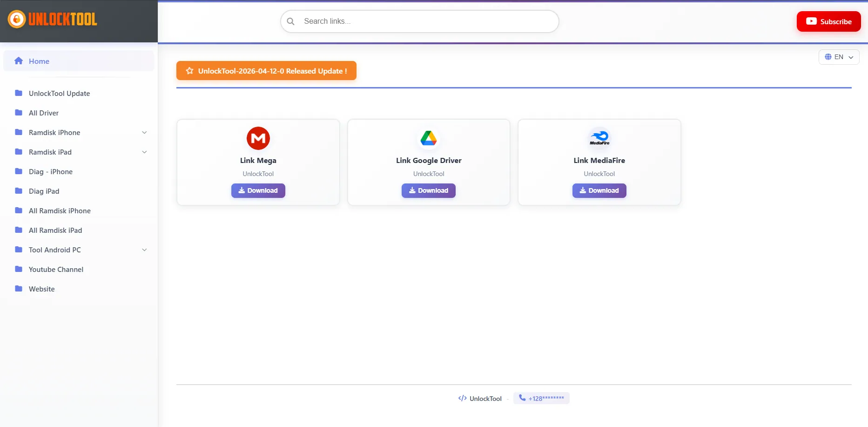Click the UnlockTool footer link
868x427 pixels.
coord(485,399)
